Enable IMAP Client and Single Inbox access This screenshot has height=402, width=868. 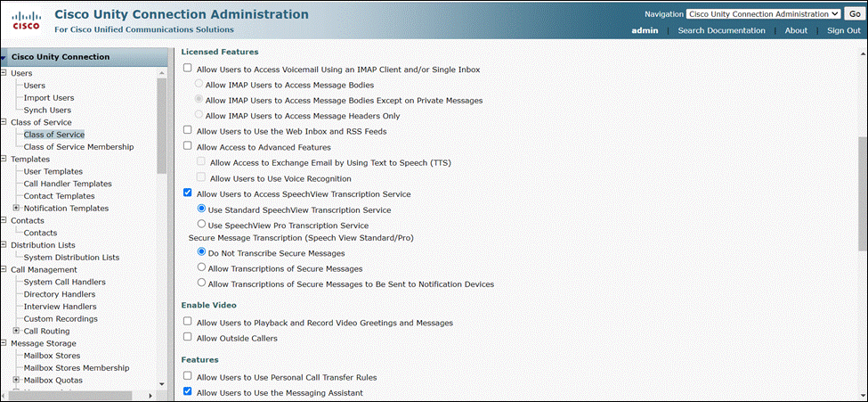(x=187, y=69)
